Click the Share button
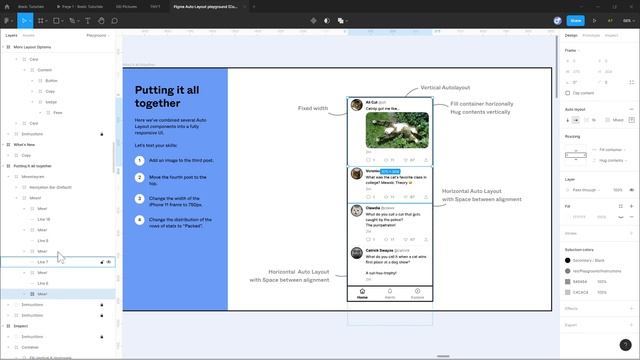Viewport: 640px width, 360px height. 576,20
